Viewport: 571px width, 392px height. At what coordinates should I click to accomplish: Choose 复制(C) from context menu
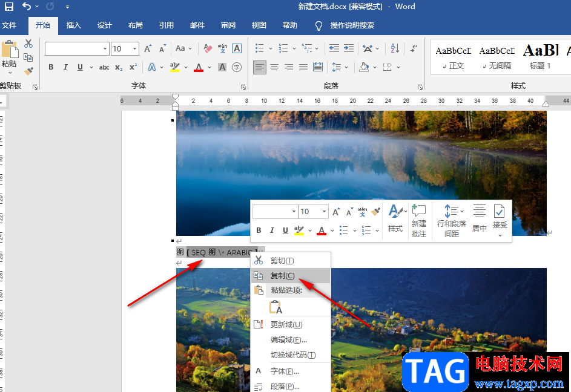point(291,275)
